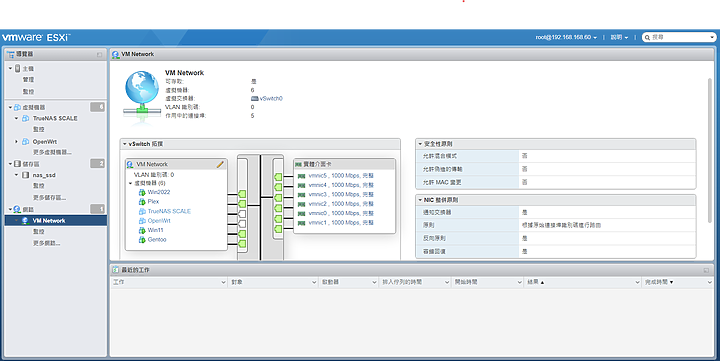Open 監控 under TrueNAS SCALE

39,130
